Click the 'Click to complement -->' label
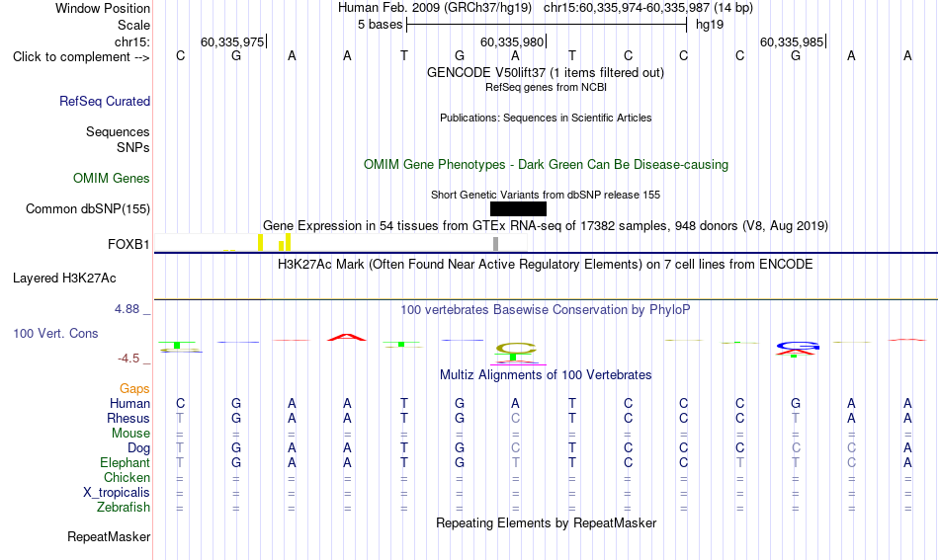 tap(81, 57)
